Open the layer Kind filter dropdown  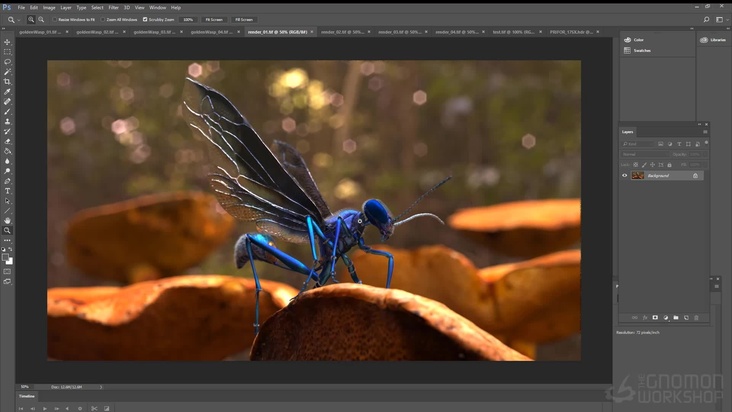pos(638,144)
